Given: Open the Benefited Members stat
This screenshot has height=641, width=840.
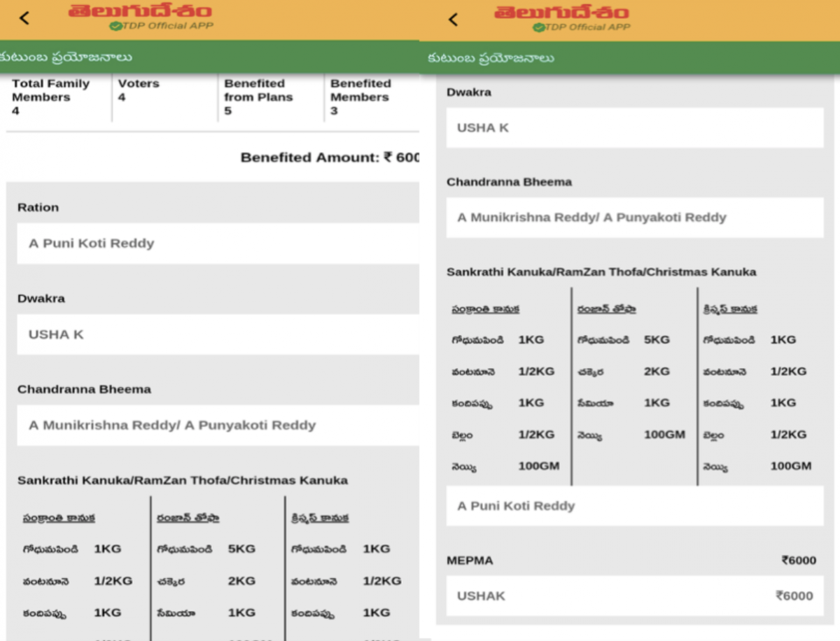Looking at the screenshot, I should (360, 97).
